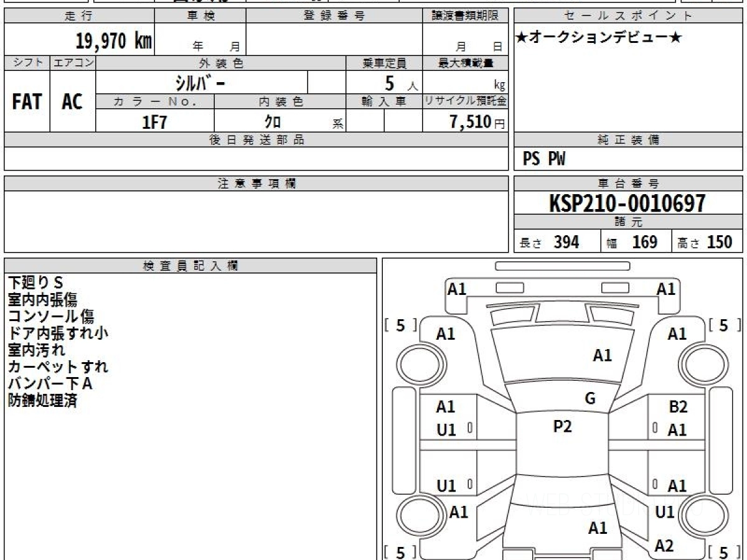Image resolution: width=747 pixels, height=560 pixels.
Task: Click the 譲渡書類期限 header cell
Action: point(465,16)
